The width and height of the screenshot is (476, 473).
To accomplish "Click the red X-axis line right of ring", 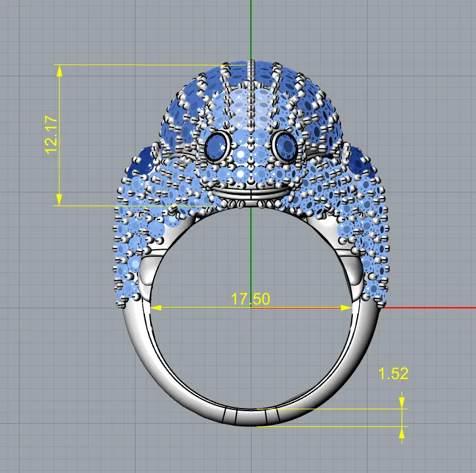I will pos(429,308).
